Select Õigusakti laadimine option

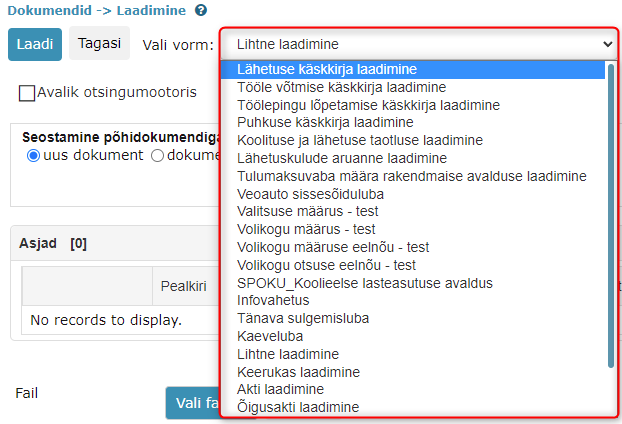coord(298,407)
